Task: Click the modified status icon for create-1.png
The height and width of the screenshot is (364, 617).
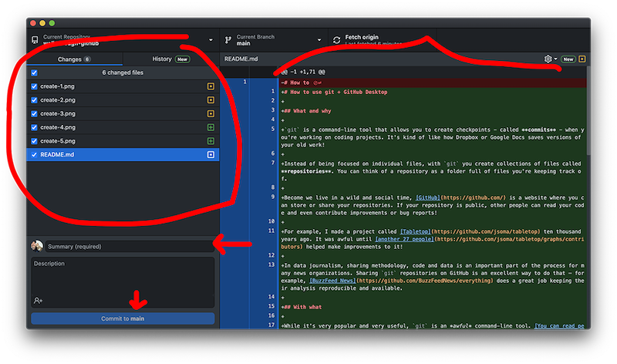Action: tap(211, 86)
